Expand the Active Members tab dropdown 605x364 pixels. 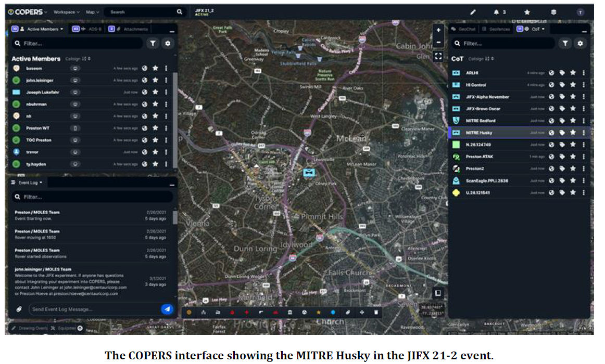tap(62, 29)
